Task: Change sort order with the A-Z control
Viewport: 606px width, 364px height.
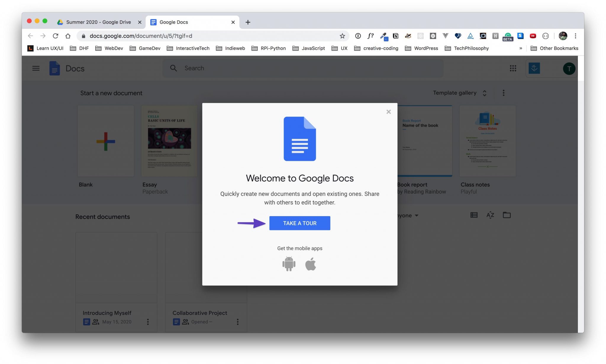Action: click(490, 215)
